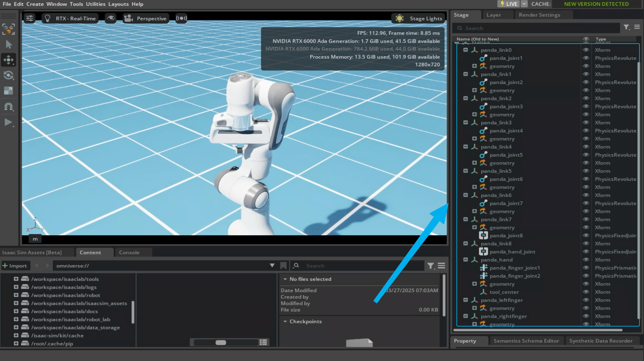Click the Import button
Image resolution: width=644 pixels, height=361 pixels.
click(x=15, y=266)
